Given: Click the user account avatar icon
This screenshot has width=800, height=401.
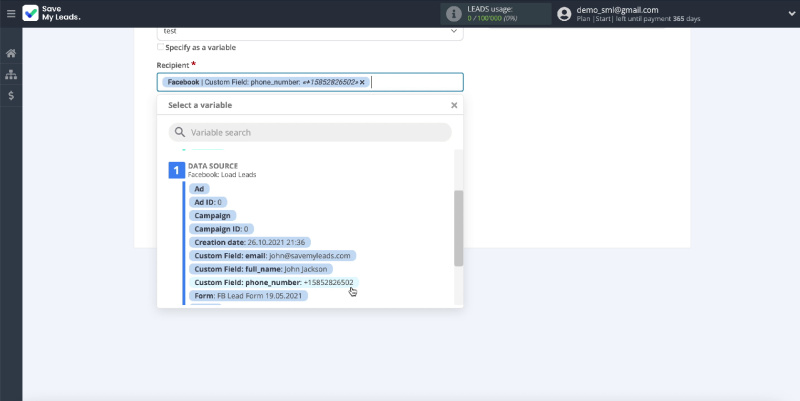Looking at the screenshot, I should (x=564, y=14).
